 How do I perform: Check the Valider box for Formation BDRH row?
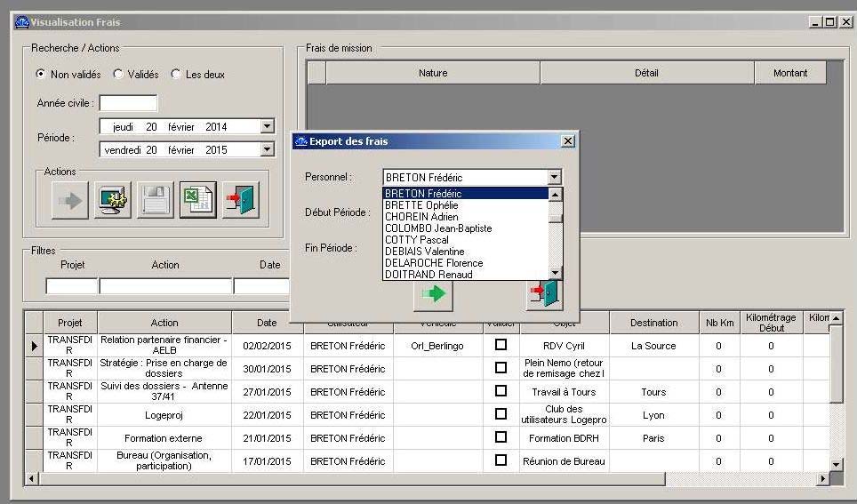click(x=501, y=437)
